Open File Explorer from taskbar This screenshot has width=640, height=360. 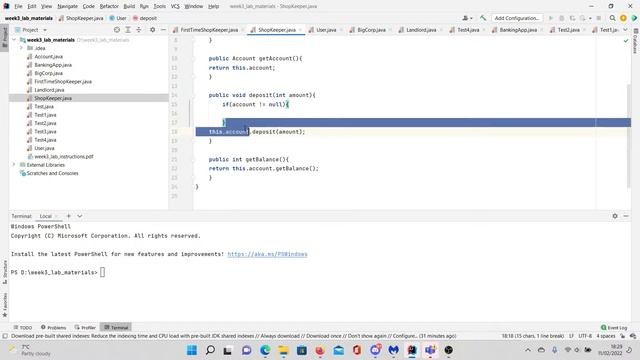283,350
